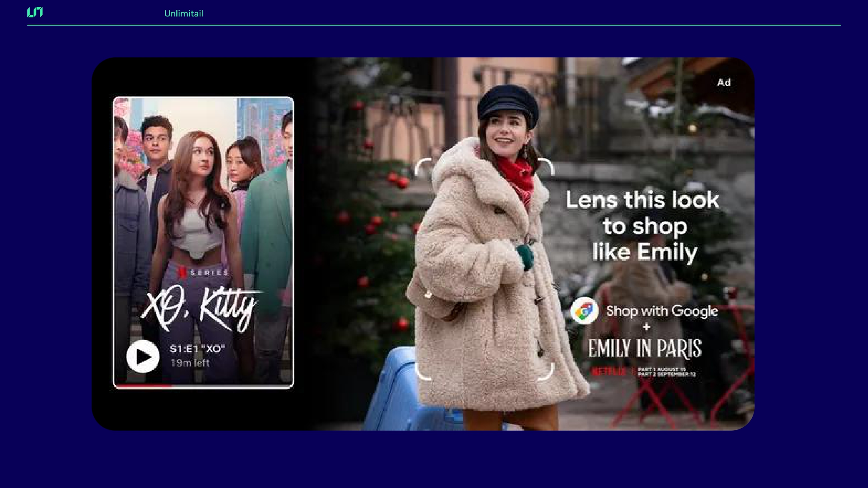This screenshot has height=488, width=868.
Task: Click the Unlimitail logo icon
Action: pos(35,12)
